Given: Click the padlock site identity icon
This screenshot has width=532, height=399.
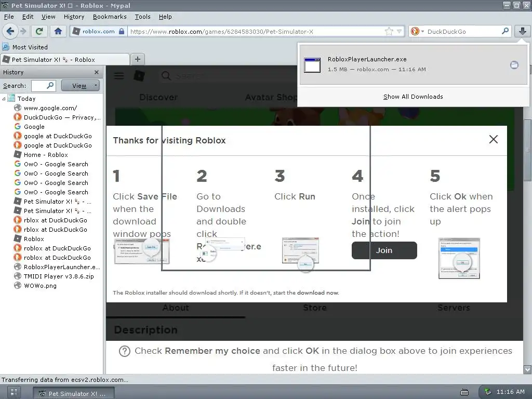Looking at the screenshot, I should [122, 32].
